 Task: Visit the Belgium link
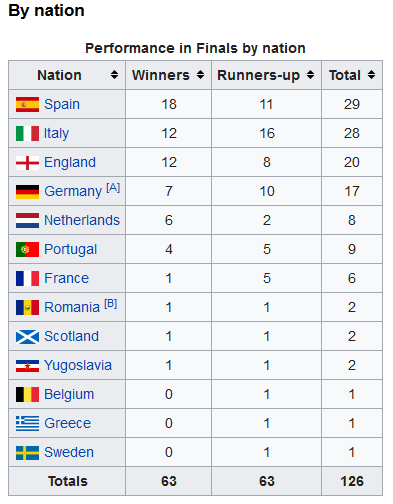point(69,395)
